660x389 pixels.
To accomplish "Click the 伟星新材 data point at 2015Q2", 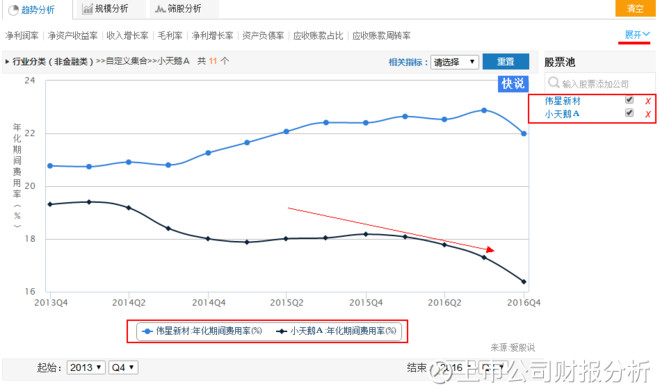I will [286, 131].
